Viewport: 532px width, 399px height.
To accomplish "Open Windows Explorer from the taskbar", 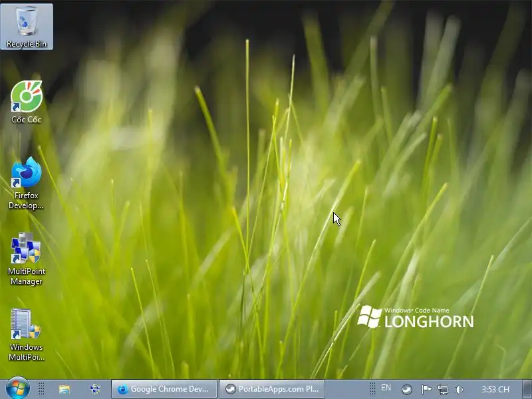I will (x=64, y=389).
